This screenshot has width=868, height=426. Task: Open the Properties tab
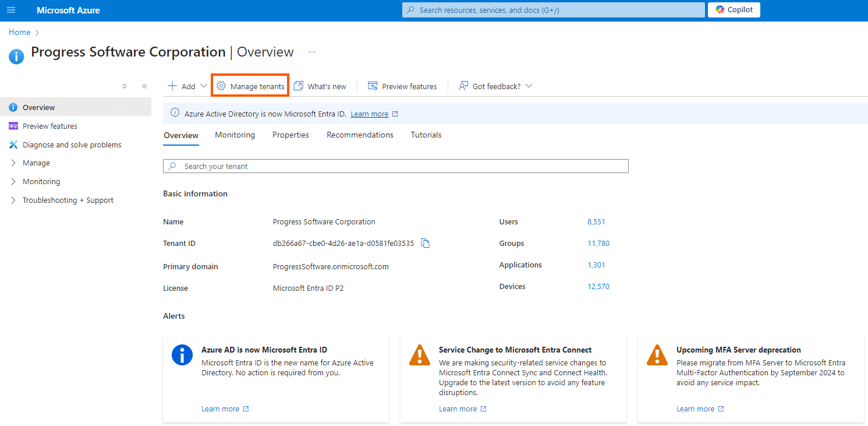pos(290,135)
